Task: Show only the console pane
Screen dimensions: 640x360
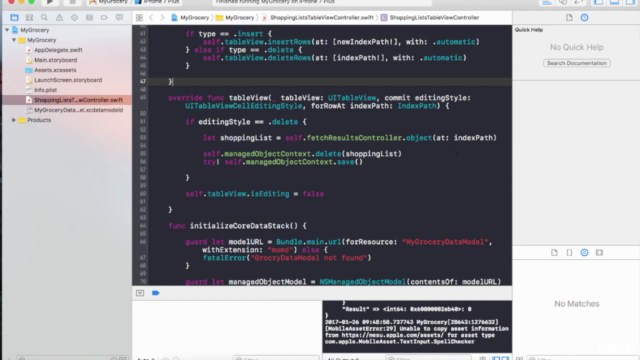Action: 505,358
